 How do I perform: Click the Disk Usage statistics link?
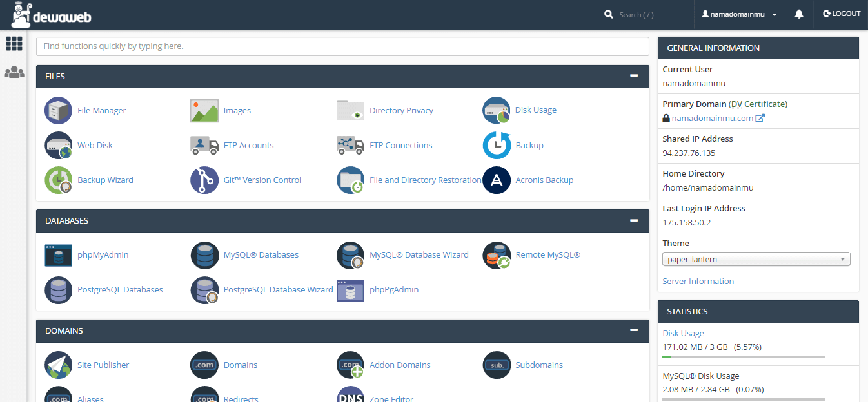point(683,333)
